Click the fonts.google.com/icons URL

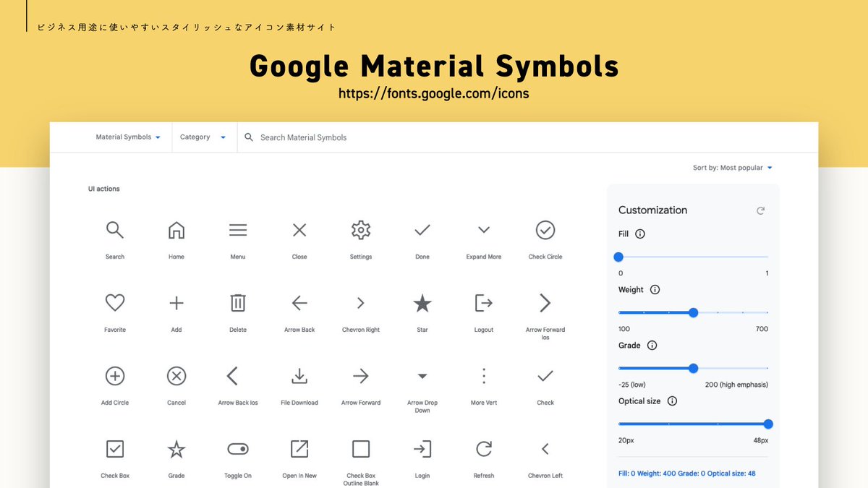click(x=434, y=94)
